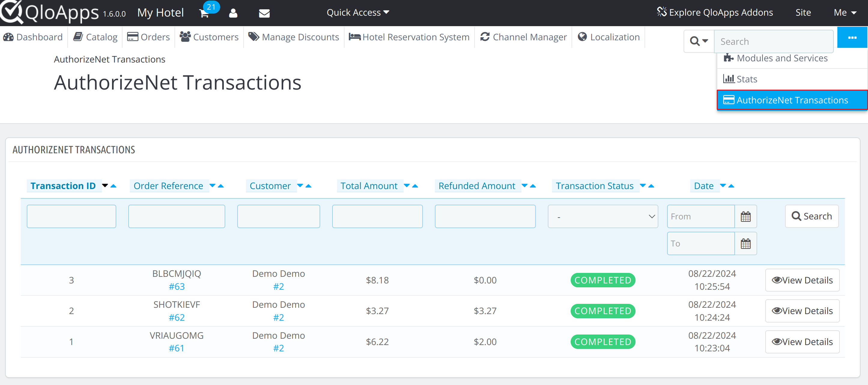This screenshot has height=385, width=868.
Task: Select AuthorizeNet Transactions menu entry
Action: [x=792, y=100]
